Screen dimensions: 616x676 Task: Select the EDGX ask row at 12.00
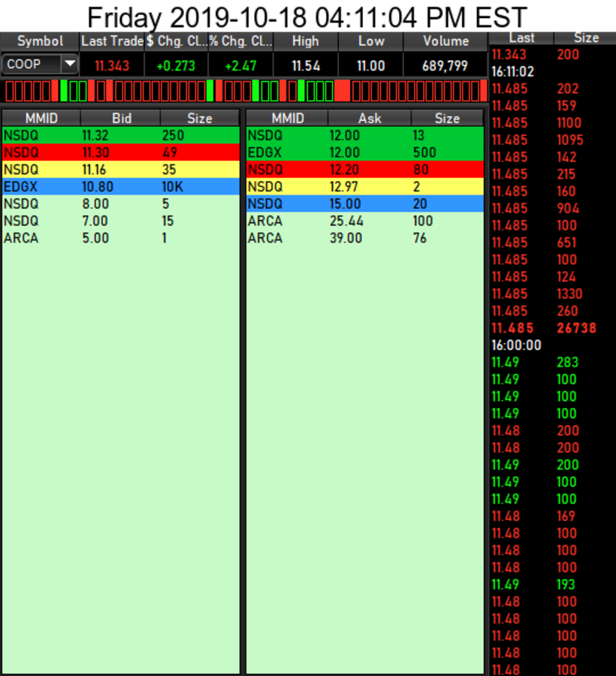click(x=364, y=152)
